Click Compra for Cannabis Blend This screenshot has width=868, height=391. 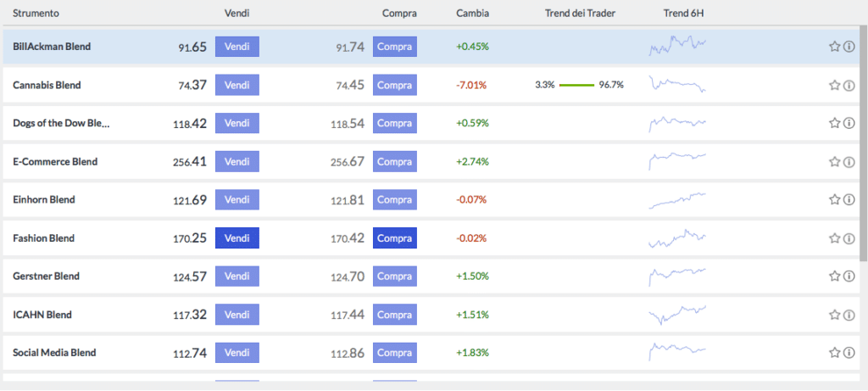coord(395,85)
